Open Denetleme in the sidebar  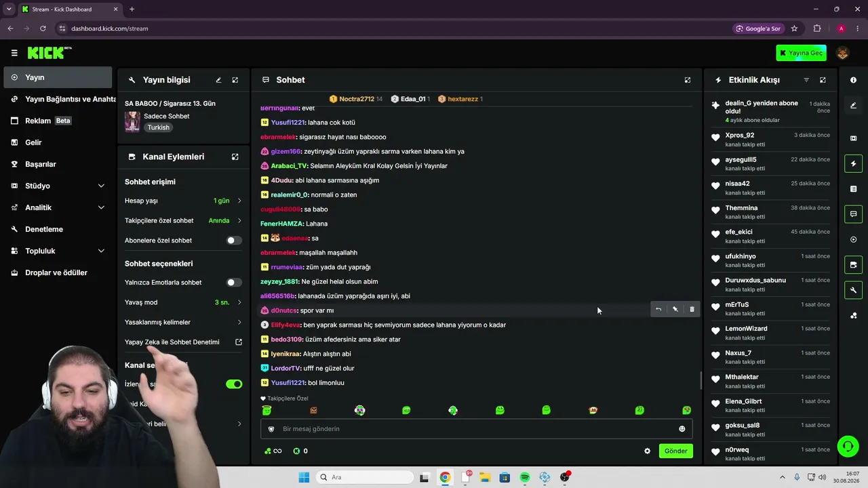tap(58, 229)
